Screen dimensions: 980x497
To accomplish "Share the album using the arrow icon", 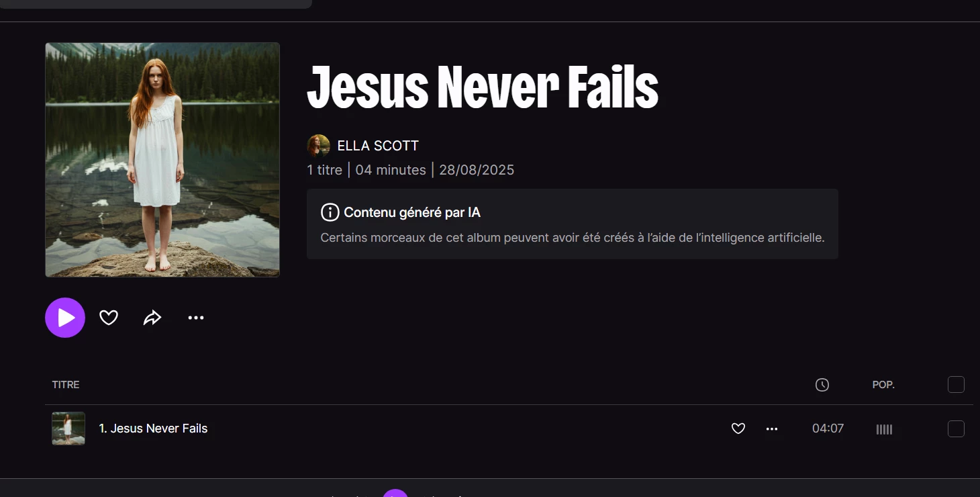I will [152, 318].
